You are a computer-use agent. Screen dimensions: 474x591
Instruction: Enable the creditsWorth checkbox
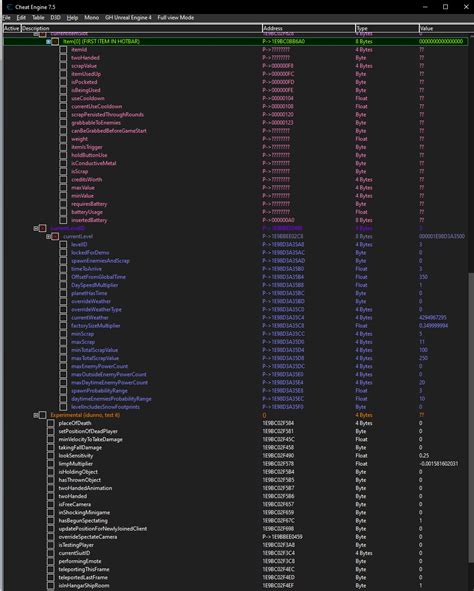[63, 179]
